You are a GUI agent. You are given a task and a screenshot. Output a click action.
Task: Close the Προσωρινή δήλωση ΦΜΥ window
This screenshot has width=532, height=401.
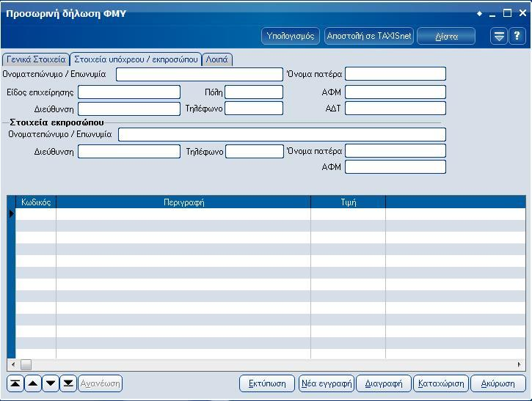tap(522, 13)
